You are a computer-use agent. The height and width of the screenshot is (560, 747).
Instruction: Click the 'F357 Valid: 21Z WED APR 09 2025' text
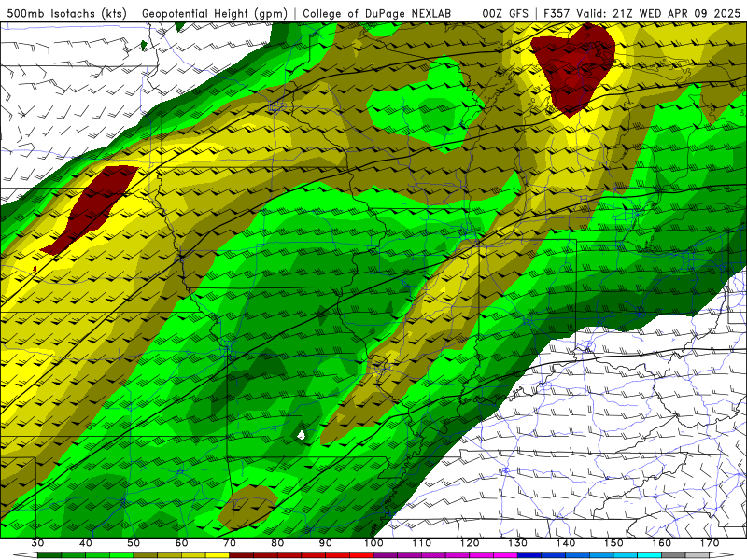point(641,14)
